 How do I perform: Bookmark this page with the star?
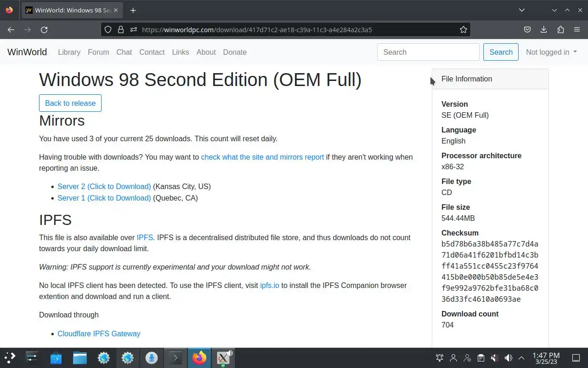point(464,29)
